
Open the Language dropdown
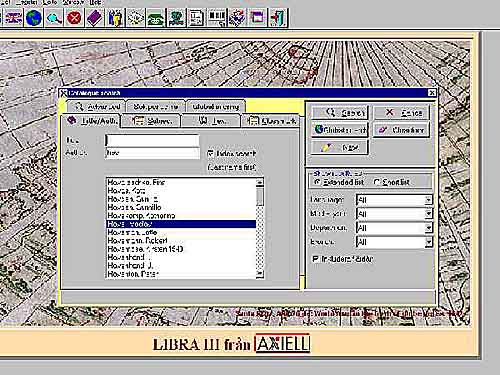395,200
